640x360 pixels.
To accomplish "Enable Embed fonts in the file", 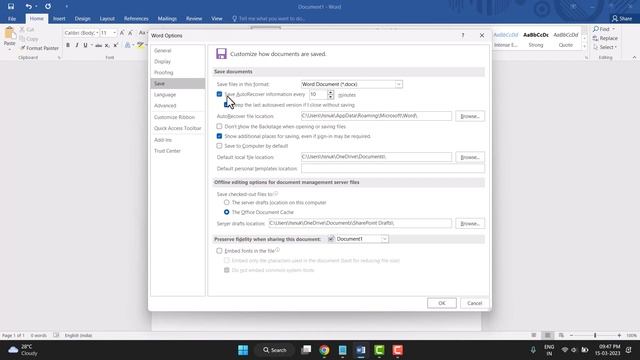I will pyautogui.click(x=219, y=251).
